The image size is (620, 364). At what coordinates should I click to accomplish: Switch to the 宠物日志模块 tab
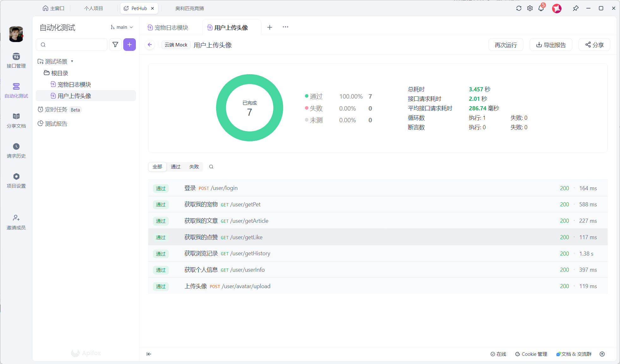(171, 27)
